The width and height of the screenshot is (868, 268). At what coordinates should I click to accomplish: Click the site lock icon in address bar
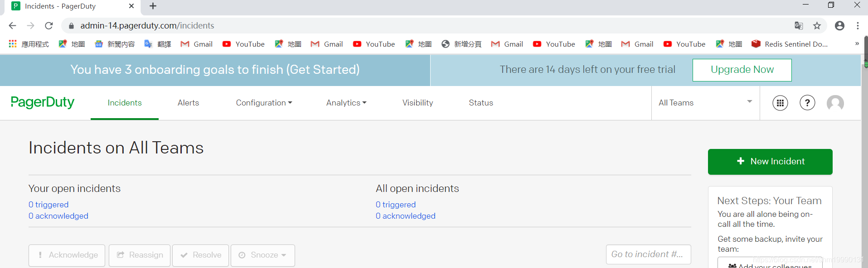(71, 26)
